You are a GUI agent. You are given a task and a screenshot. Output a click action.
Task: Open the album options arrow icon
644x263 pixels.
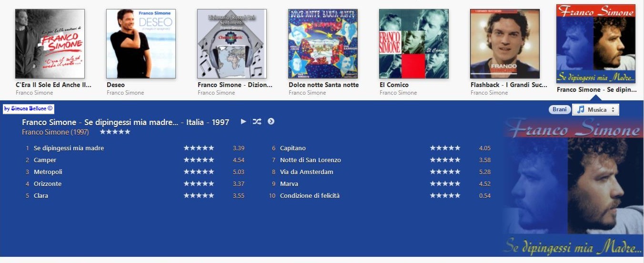tap(271, 121)
